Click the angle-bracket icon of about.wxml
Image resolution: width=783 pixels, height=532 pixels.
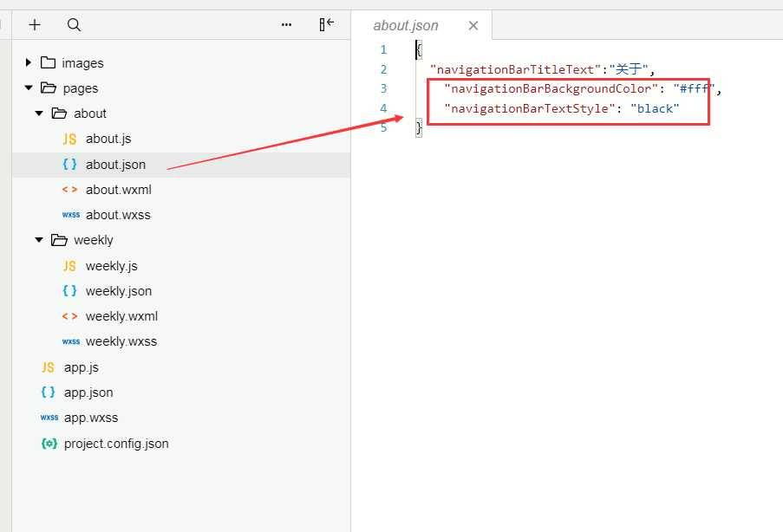70,190
